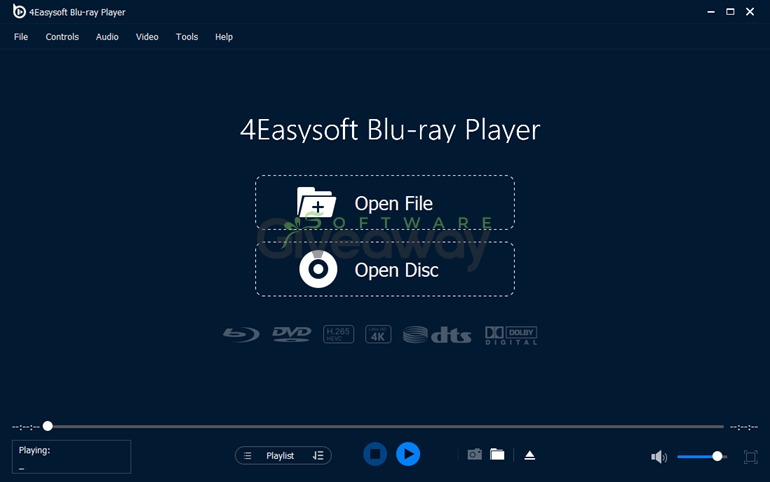
Task: Click the eject disc icon
Action: coord(529,455)
